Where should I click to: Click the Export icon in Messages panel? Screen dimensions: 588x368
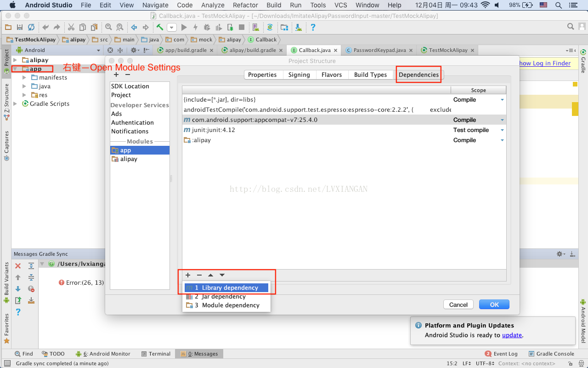18,300
